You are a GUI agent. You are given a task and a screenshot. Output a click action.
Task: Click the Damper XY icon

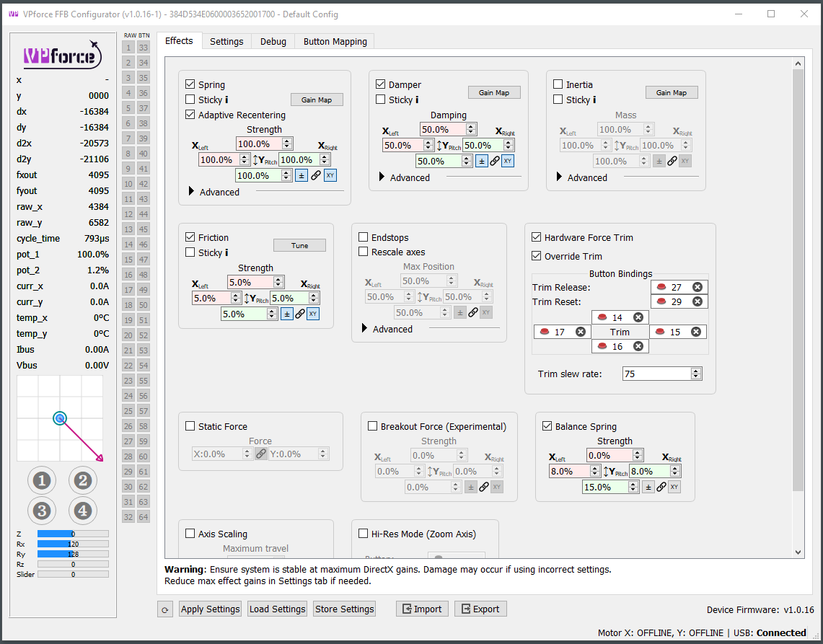click(x=508, y=161)
